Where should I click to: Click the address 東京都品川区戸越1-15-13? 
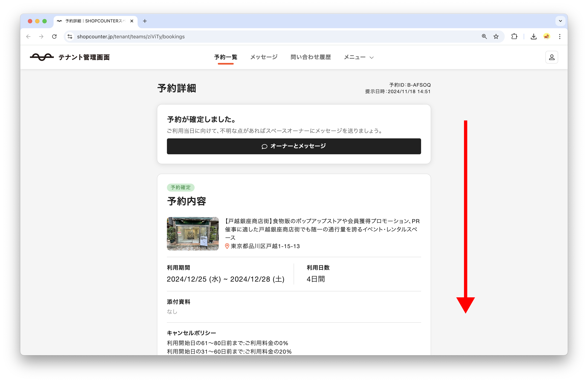265,246
